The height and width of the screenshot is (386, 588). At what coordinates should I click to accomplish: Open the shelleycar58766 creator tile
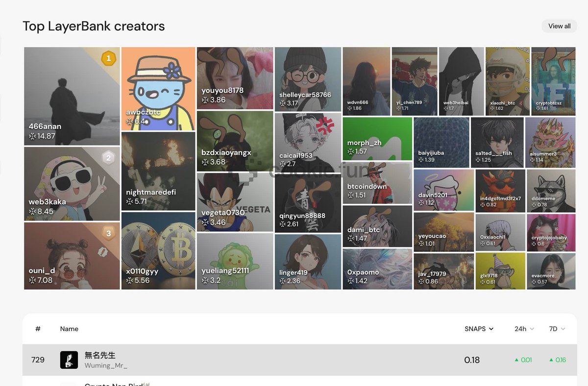[x=308, y=79]
